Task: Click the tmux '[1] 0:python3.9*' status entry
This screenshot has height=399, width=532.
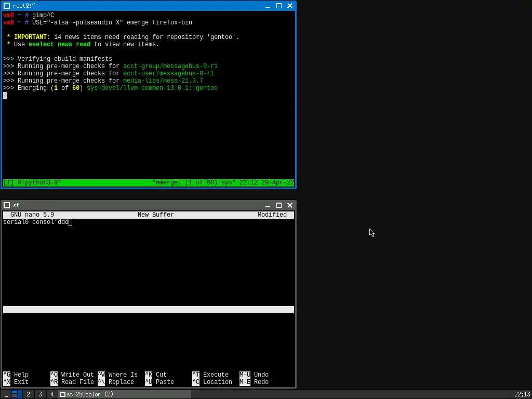Action: [x=32, y=182]
